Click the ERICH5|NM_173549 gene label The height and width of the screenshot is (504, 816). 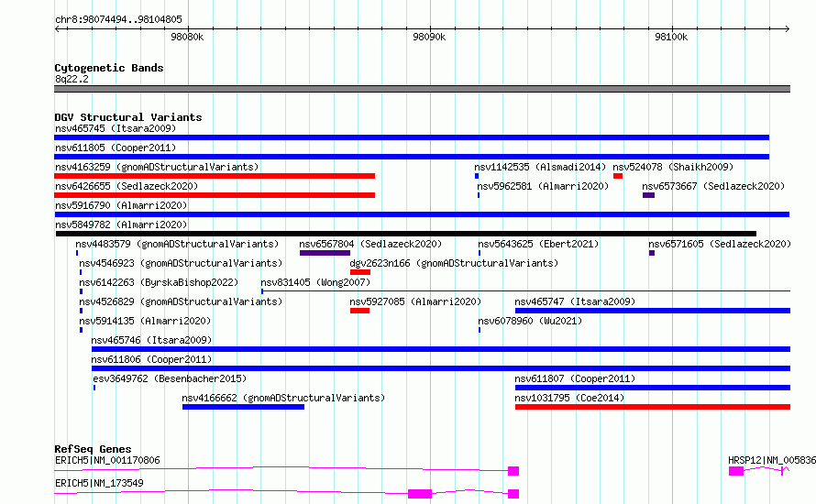pos(99,483)
